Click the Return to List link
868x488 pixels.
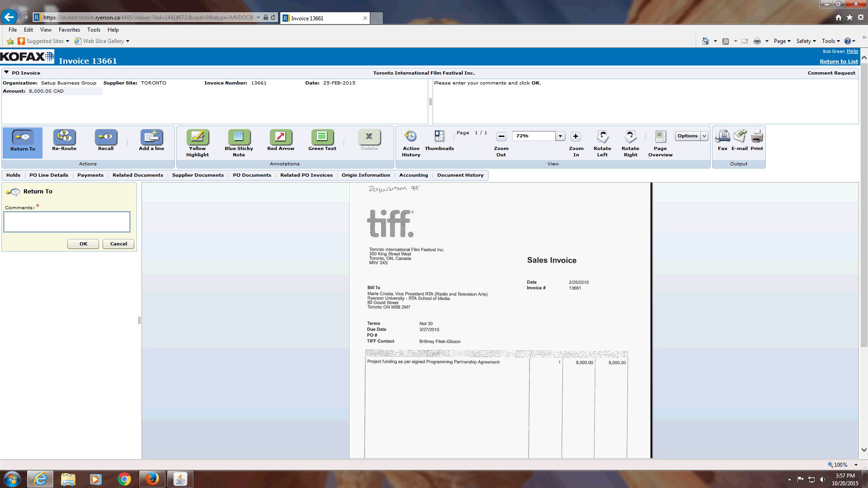click(839, 61)
